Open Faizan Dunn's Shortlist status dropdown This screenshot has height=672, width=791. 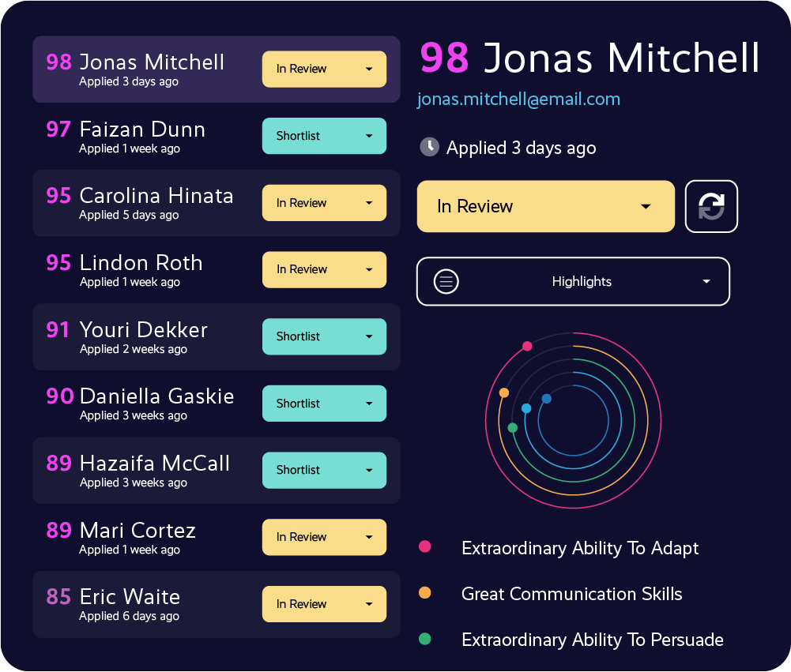(x=324, y=136)
